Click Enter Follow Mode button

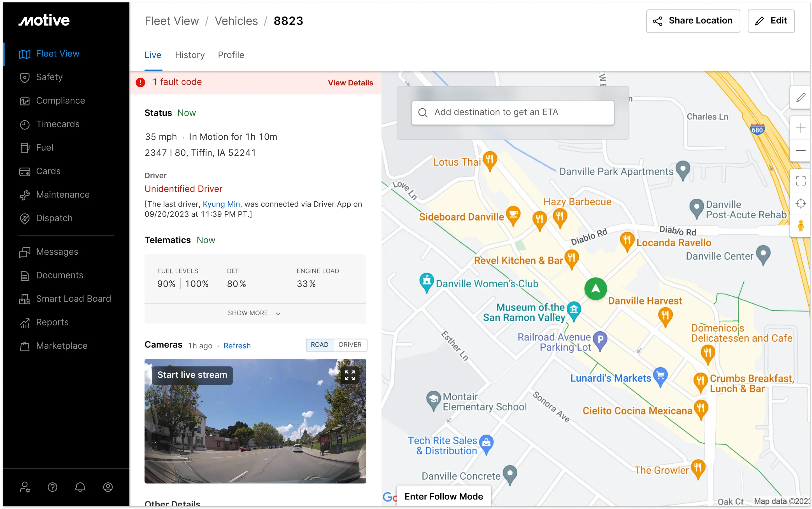(x=443, y=496)
